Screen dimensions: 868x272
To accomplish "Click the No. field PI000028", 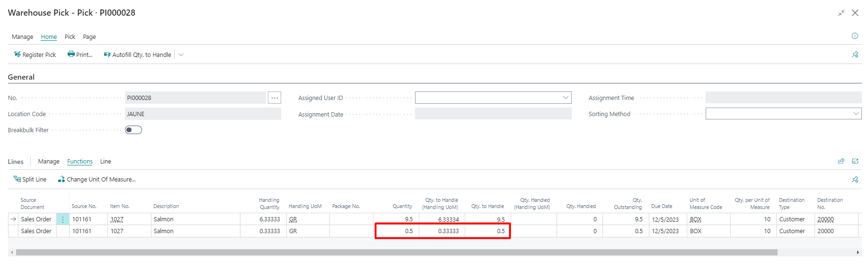I will click(x=195, y=98).
